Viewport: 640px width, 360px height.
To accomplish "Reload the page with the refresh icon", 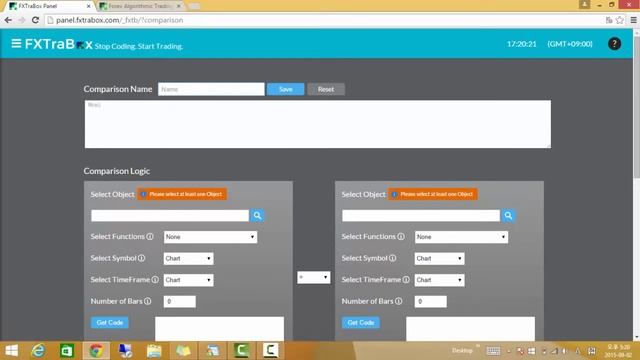I will point(36,20).
